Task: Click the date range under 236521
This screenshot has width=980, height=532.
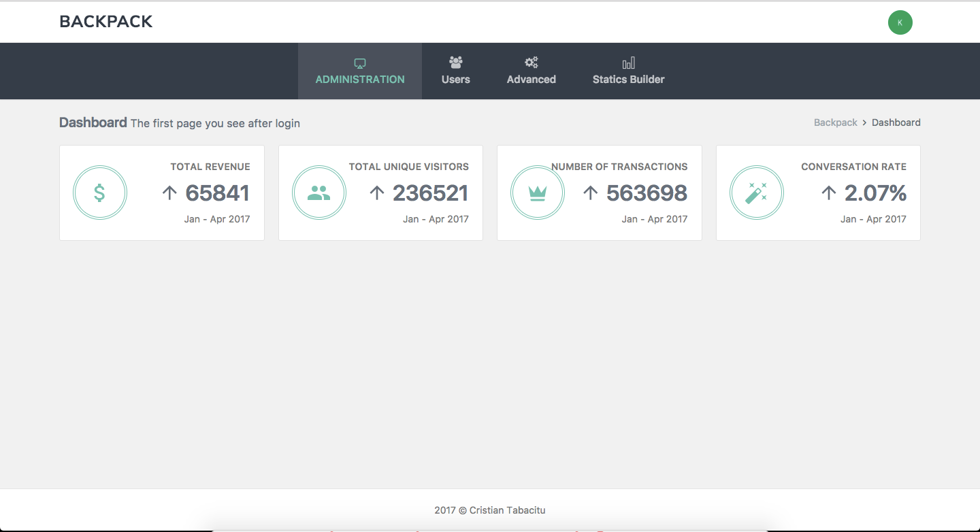Action: pyautogui.click(x=436, y=219)
